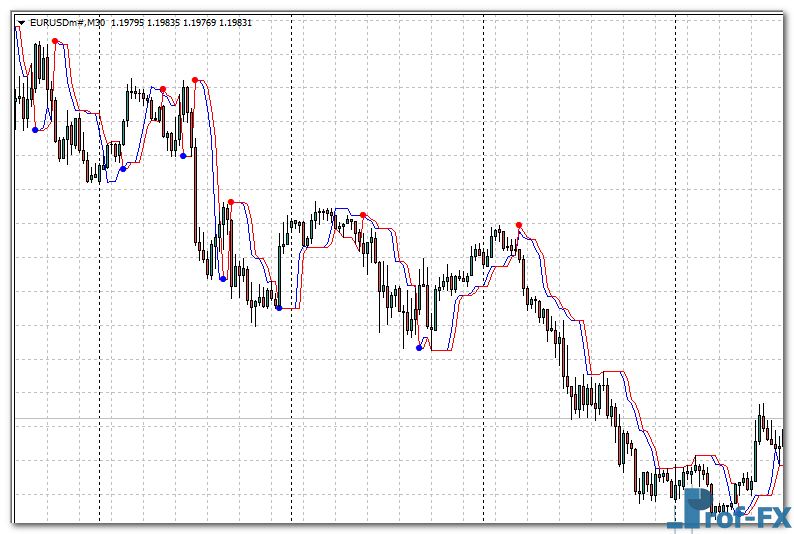Image resolution: width=794 pixels, height=534 pixels.
Task: Open the chart menu triangle beside EURUSDm#
Action: click(21, 21)
